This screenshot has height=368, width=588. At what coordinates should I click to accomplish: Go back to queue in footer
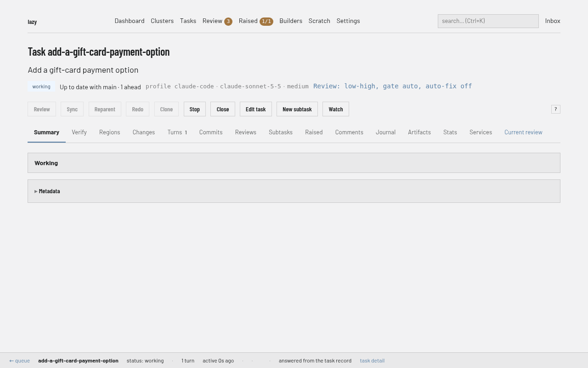coord(20,361)
